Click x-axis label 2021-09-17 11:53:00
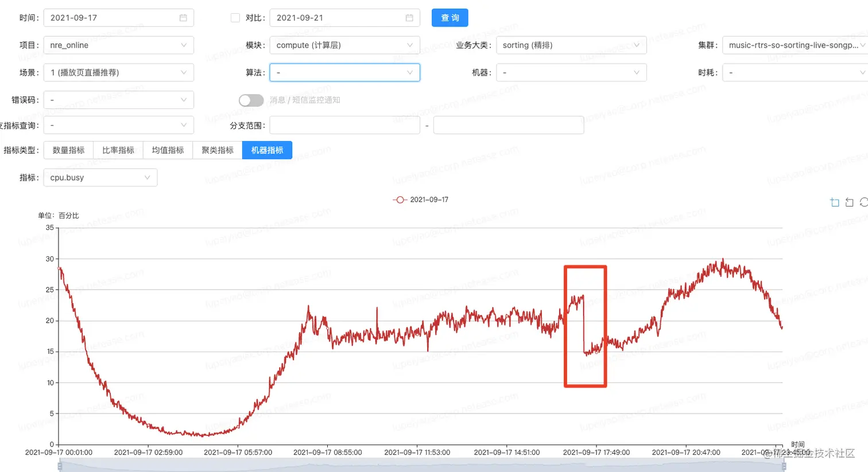Viewport: 868px width, 472px height. (417, 453)
